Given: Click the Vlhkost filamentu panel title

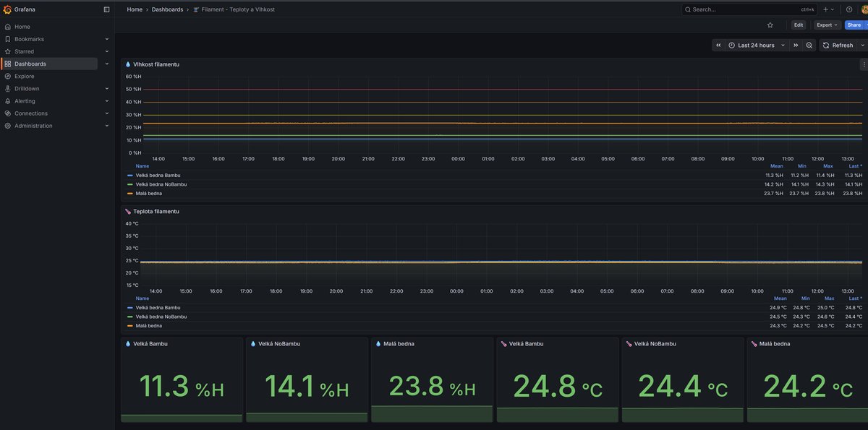Looking at the screenshot, I should click(x=156, y=64).
